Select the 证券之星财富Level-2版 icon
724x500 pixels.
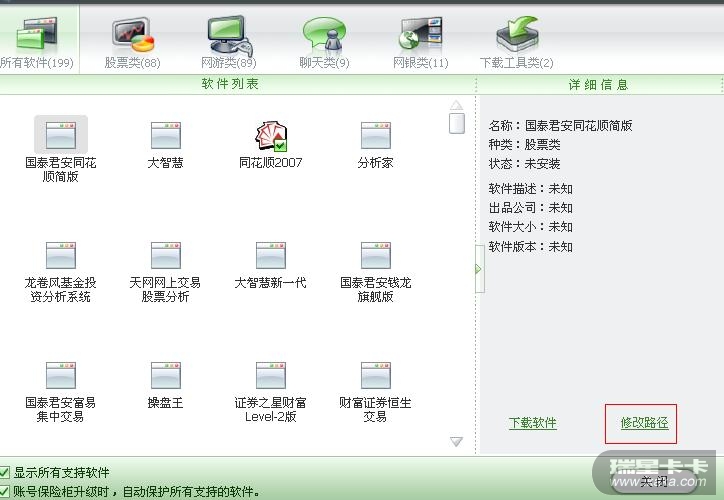coord(271,375)
